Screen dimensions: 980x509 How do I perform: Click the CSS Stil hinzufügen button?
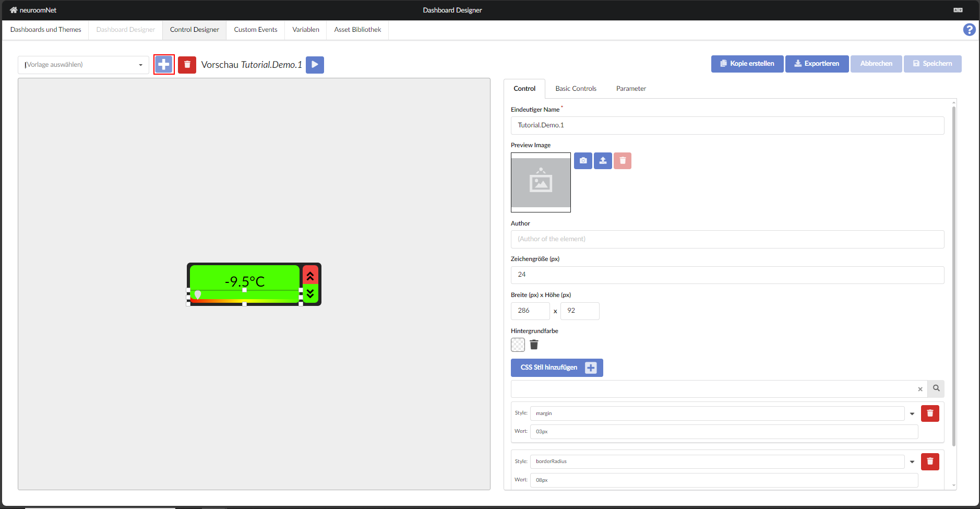click(557, 368)
